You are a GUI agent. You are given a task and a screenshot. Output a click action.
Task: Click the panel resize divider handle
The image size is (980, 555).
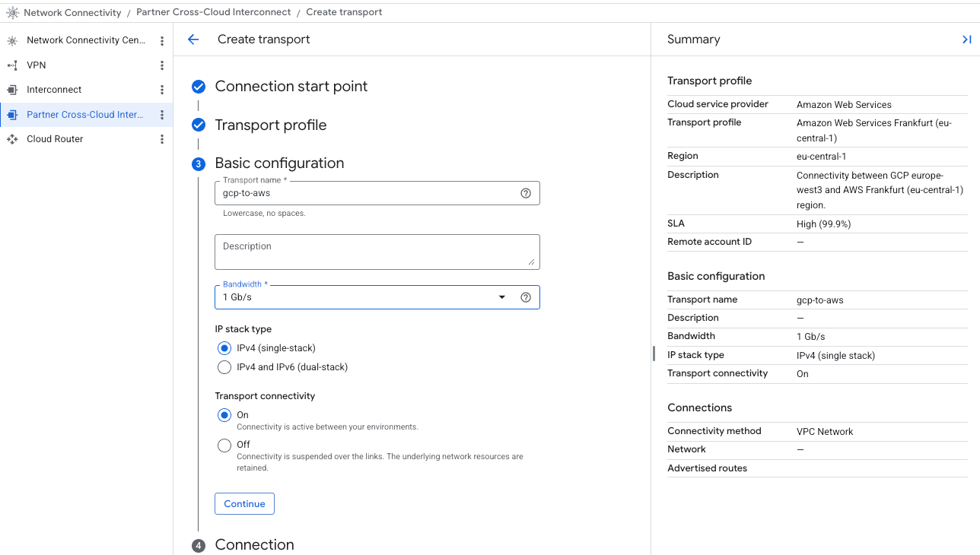[654, 354]
